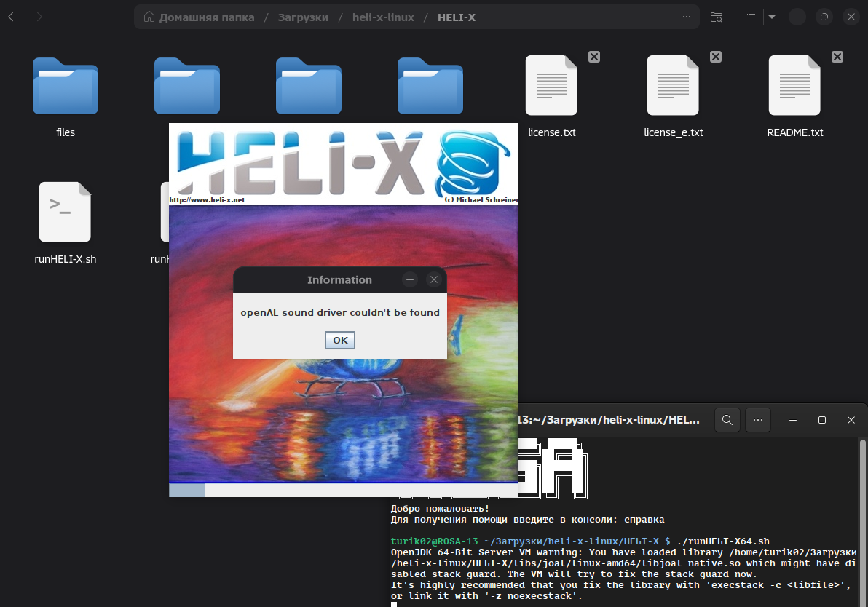Switch to list view in file manager

point(751,17)
